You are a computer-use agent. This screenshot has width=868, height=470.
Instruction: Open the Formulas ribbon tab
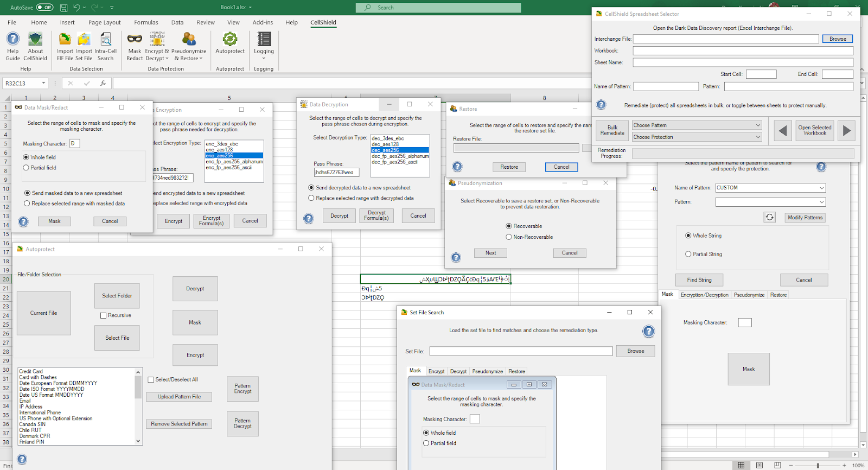click(x=146, y=22)
